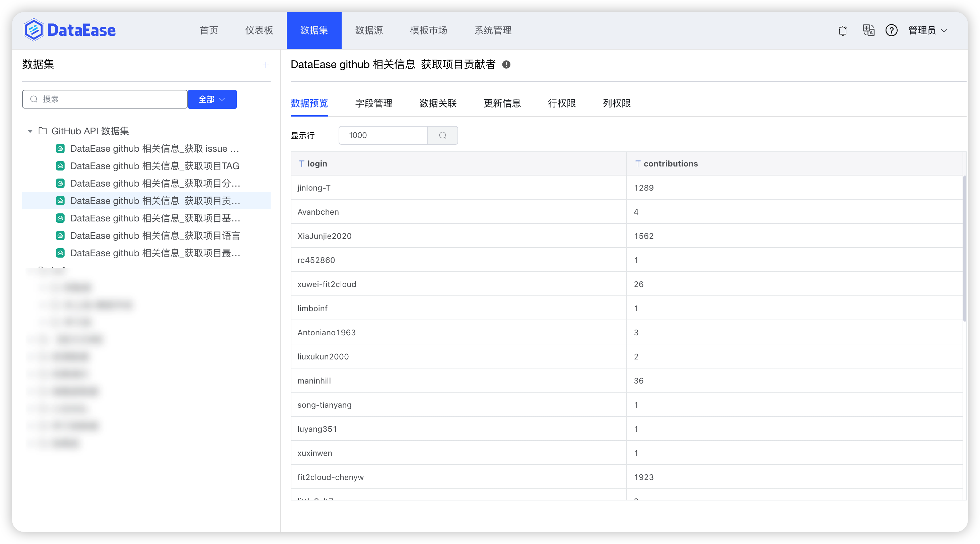Click the plus icon to add dataset

266,65
